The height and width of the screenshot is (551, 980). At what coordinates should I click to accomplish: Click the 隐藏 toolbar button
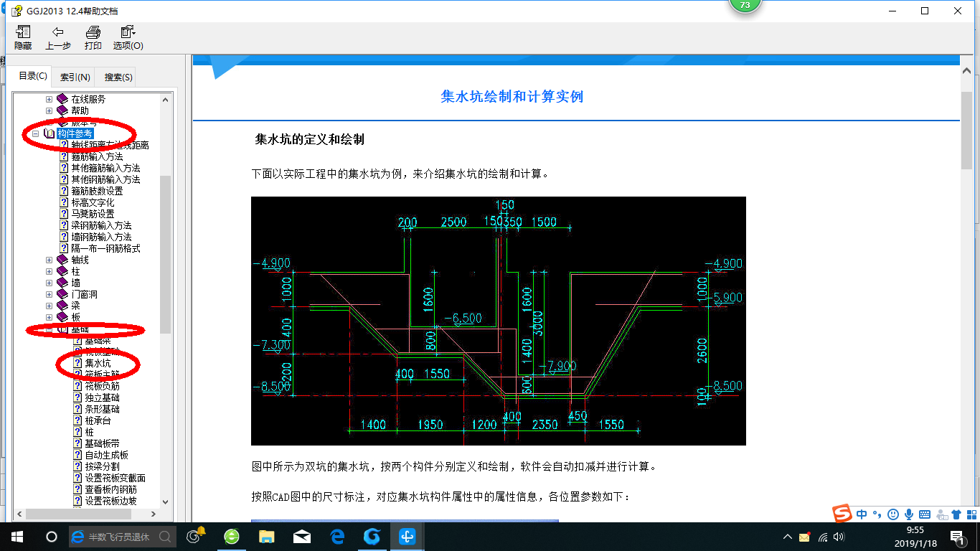point(23,38)
